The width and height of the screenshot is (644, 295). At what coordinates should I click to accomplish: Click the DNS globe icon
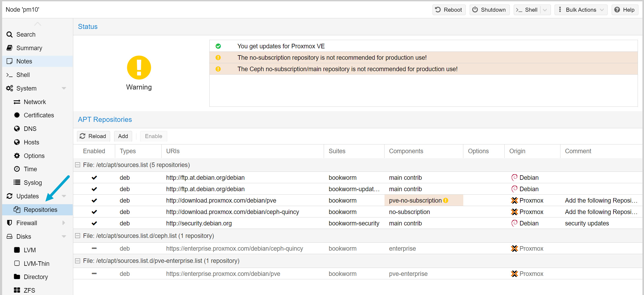[x=17, y=129]
